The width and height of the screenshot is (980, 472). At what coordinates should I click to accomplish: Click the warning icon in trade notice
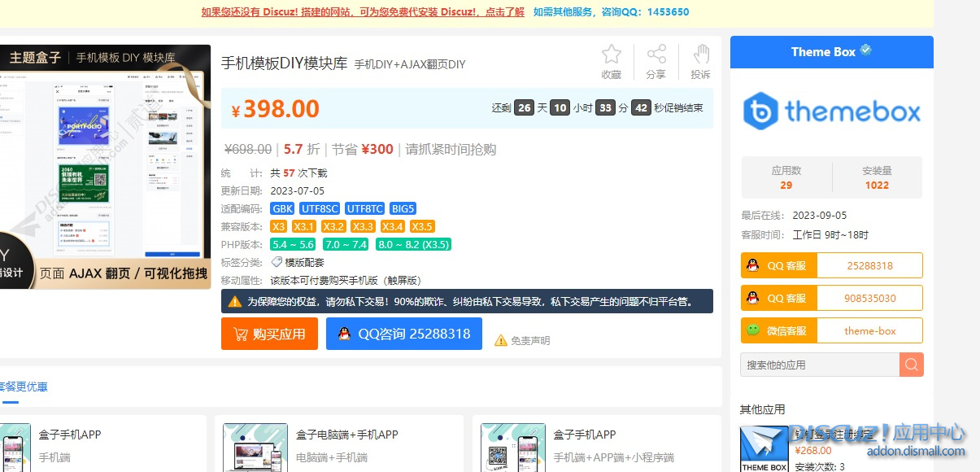235,301
